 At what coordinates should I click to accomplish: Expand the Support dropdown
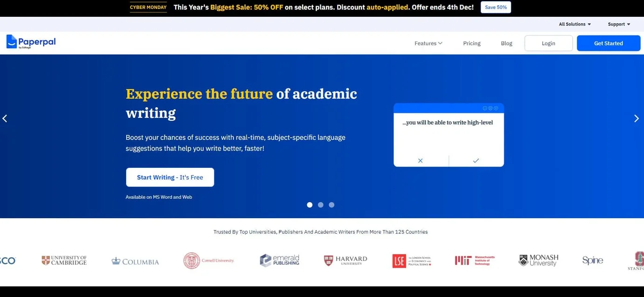pyautogui.click(x=619, y=24)
